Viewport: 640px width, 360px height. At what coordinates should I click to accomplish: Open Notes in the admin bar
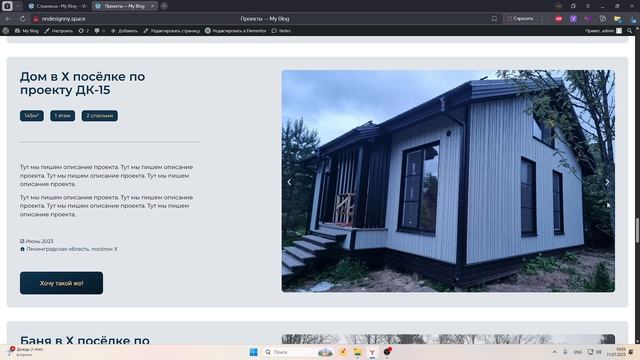click(x=281, y=31)
